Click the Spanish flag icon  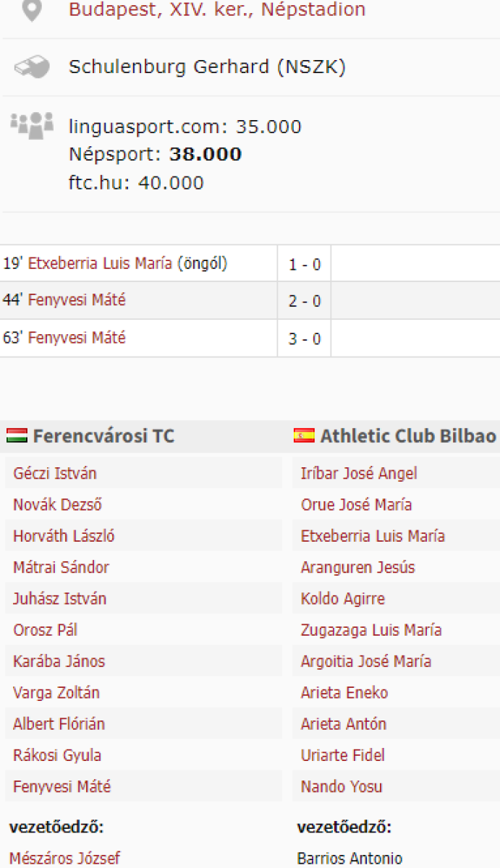(304, 436)
